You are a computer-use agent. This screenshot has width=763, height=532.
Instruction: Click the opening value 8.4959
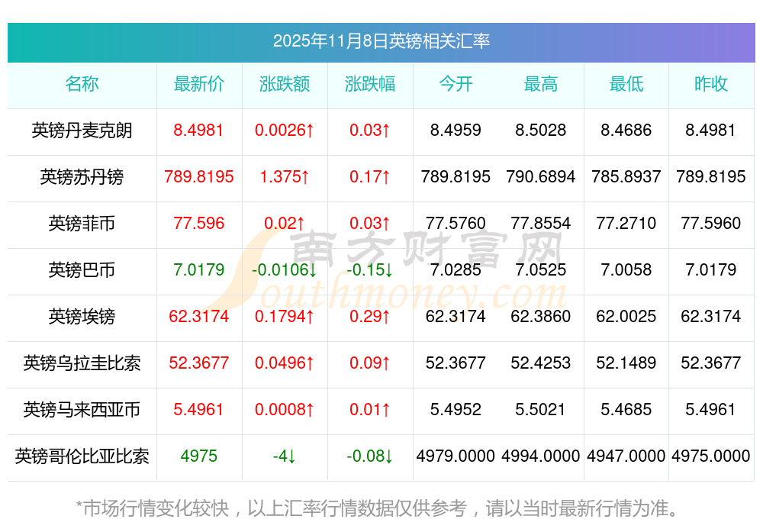tap(456, 131)
